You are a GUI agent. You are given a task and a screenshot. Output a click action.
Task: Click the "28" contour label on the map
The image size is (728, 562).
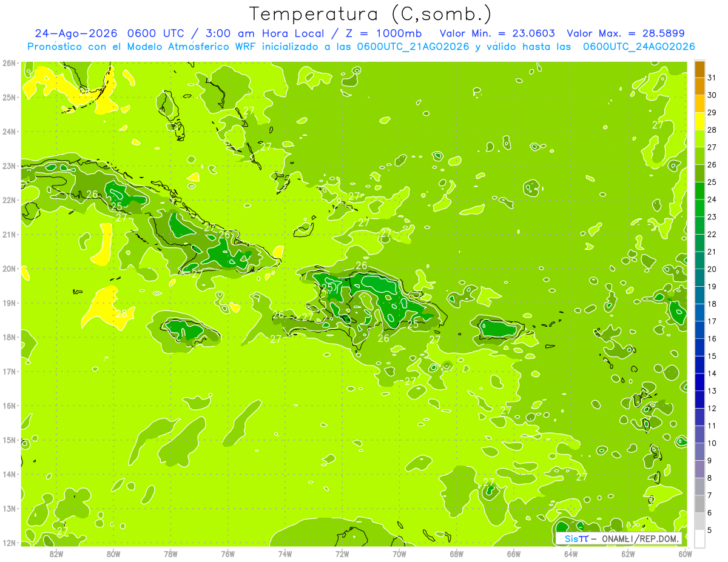pyautogui.click(x=122, y=314)
